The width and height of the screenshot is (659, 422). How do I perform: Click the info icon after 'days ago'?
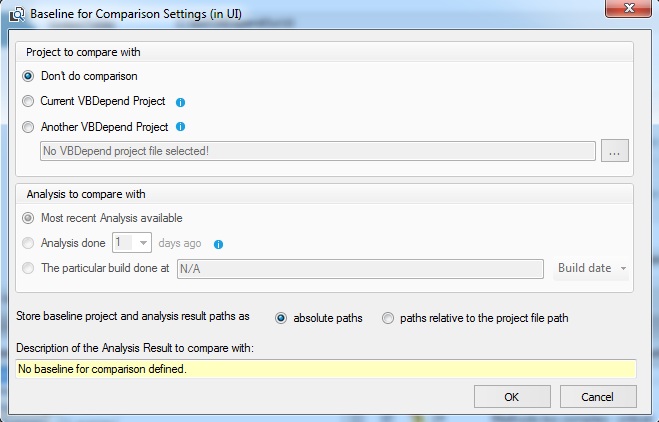[x=218, y=243]
